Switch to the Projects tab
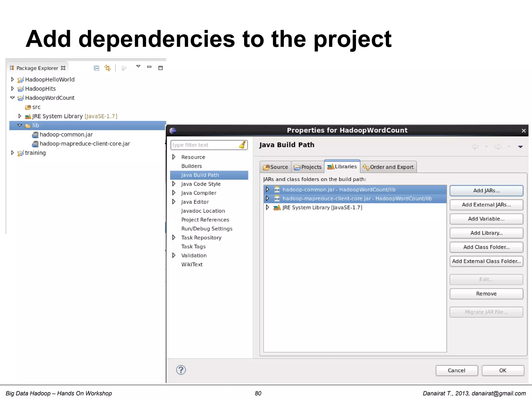The width and height of the screenshot is (532, 399). pyautogui.click(x=308, y=167)
